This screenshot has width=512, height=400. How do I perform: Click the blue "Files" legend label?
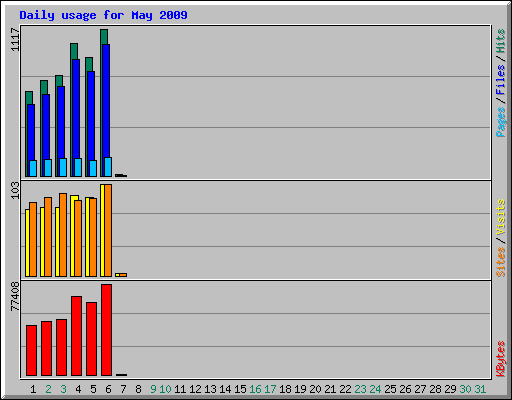(x=500, y=79)
